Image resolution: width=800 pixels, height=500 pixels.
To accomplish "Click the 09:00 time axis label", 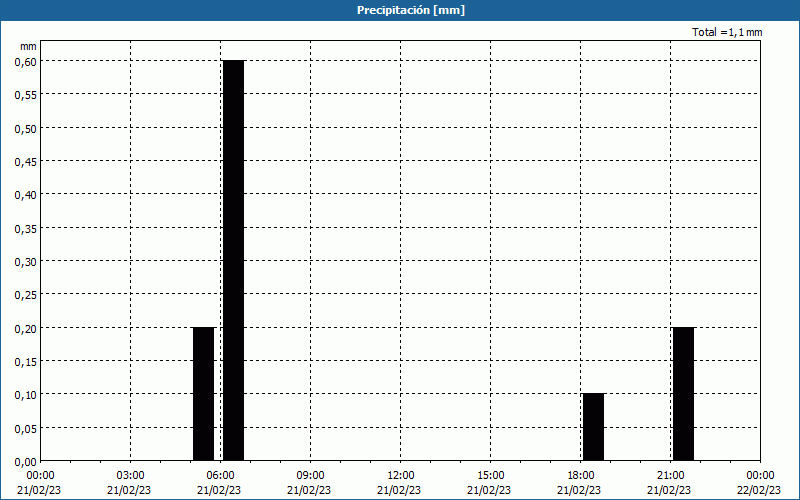I will [310, 475].
